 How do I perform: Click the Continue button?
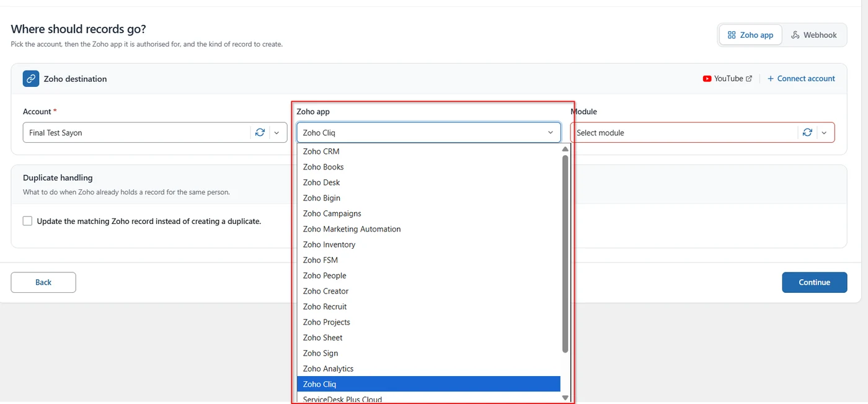point(814,282)
